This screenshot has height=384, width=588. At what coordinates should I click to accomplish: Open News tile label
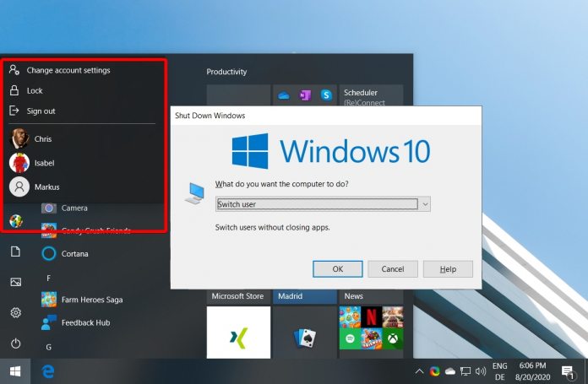354,296
